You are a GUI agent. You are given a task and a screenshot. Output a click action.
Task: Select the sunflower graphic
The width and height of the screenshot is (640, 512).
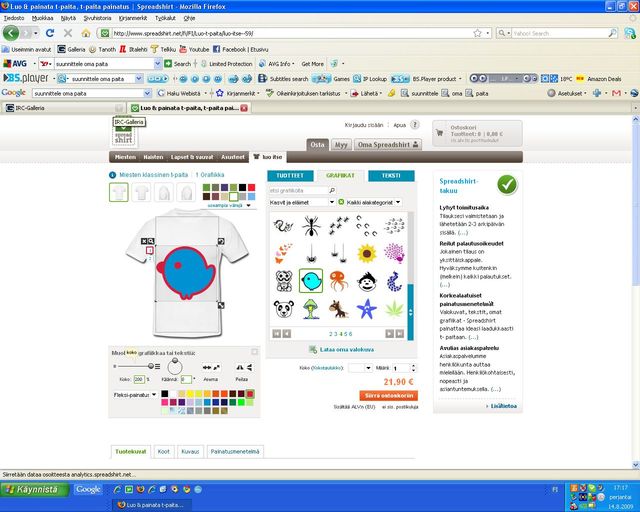pyautogui.click(x=366, y=252)
